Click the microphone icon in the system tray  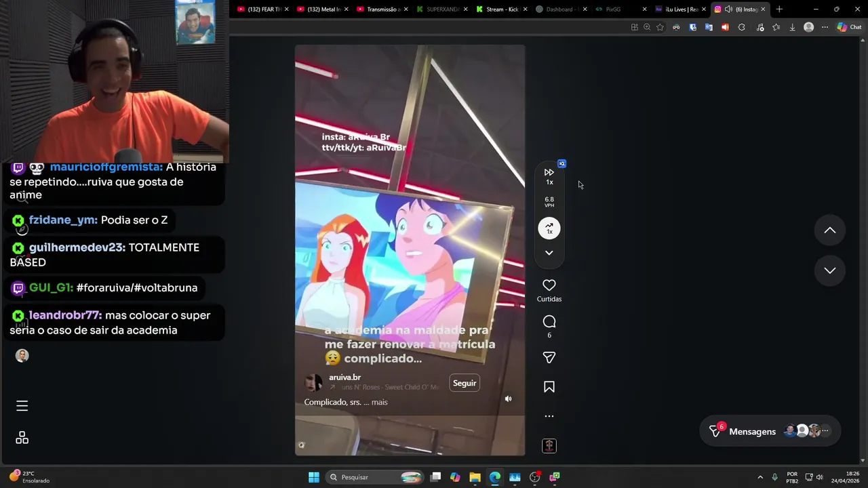pos(774,477)
